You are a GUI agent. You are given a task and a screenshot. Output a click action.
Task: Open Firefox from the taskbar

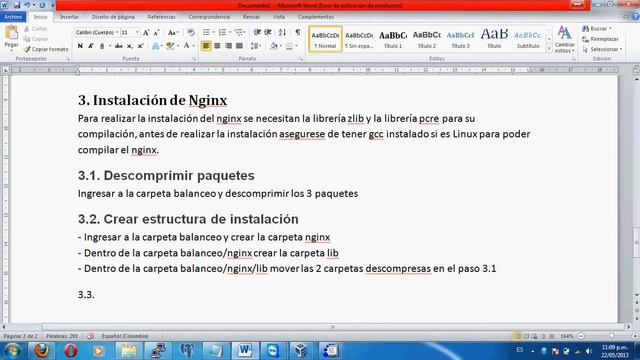pyautogui.click(x=41, y=351)
